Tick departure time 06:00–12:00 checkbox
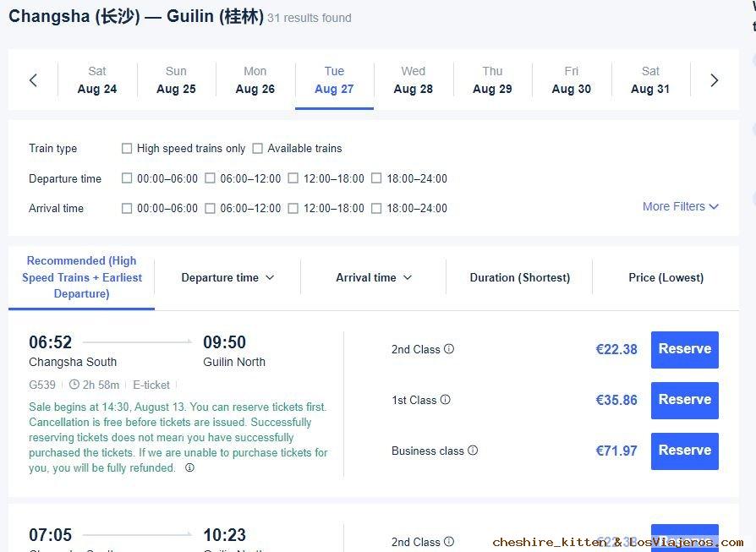 [210, 178]
